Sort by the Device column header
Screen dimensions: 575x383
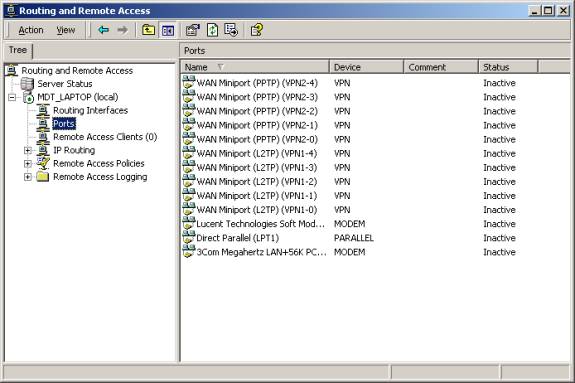[x=366, y=67]
